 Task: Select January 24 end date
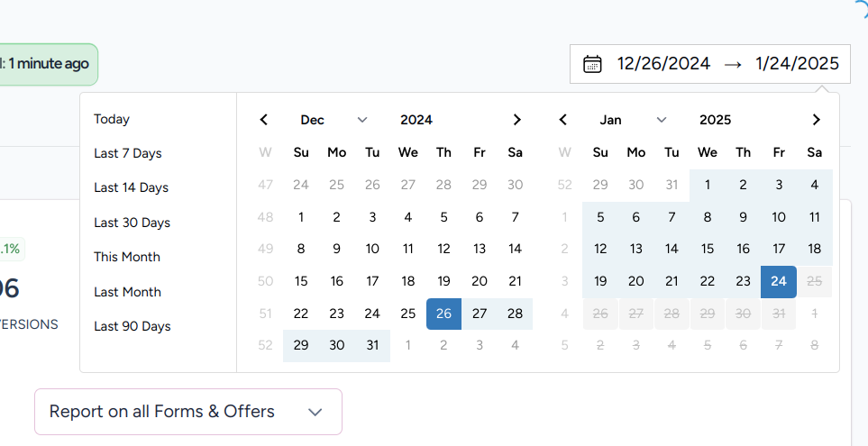tap(779, 281)
